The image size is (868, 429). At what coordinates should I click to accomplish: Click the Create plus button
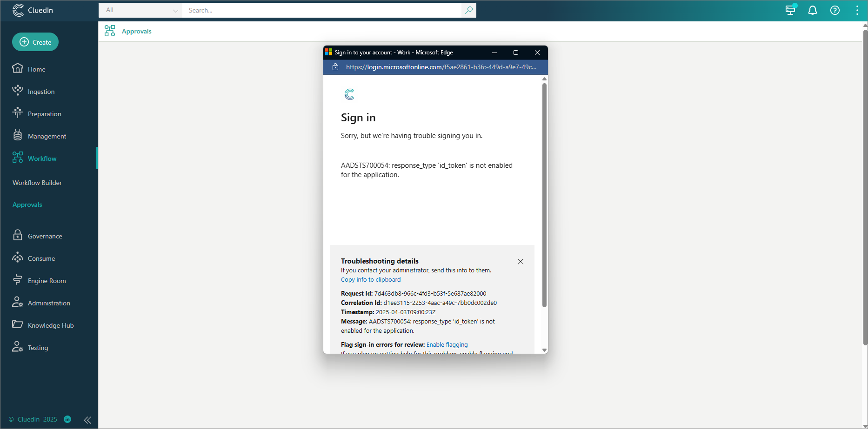35,42
